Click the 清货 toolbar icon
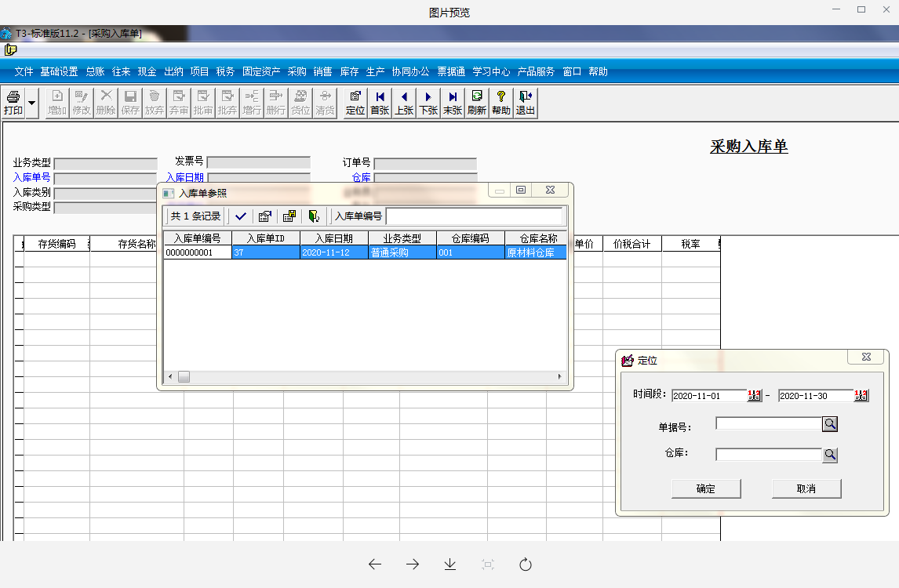 [325, 103]
